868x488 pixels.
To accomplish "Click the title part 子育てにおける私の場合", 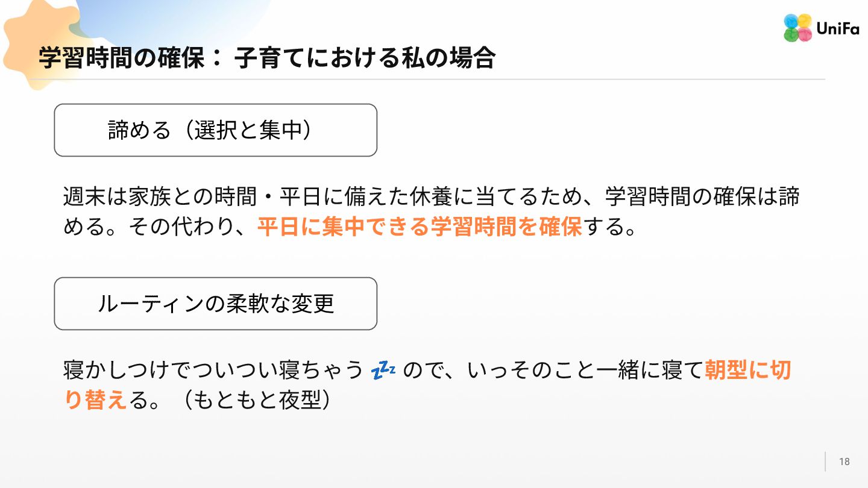I will click(x=365, y=58).
